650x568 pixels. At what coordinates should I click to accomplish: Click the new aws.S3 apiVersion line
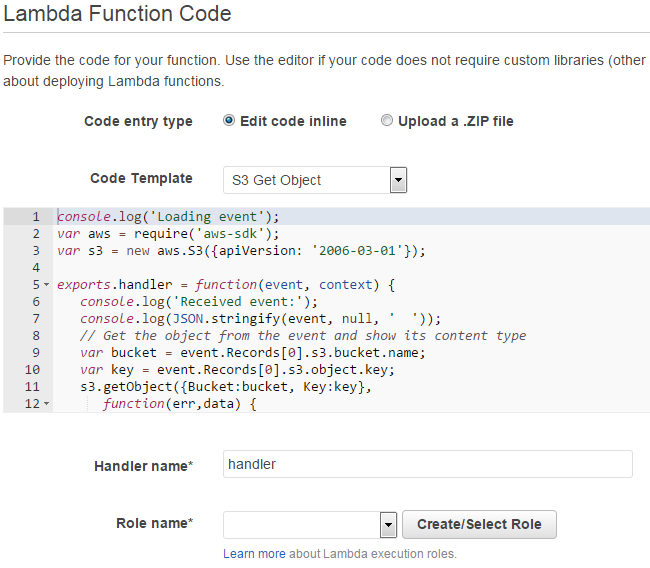[240, 251]
